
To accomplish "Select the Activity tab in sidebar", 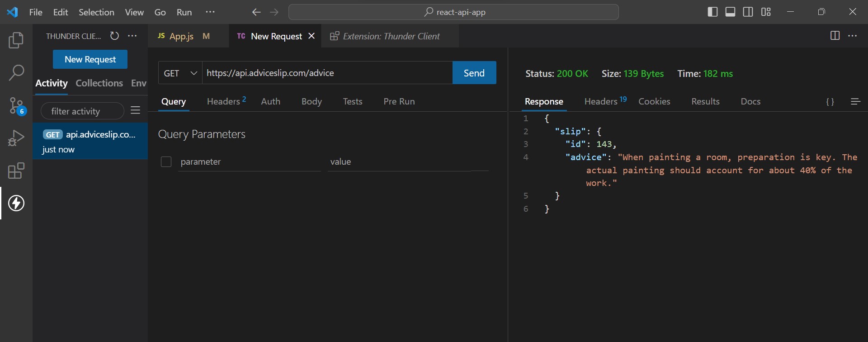I will point(52,83).
